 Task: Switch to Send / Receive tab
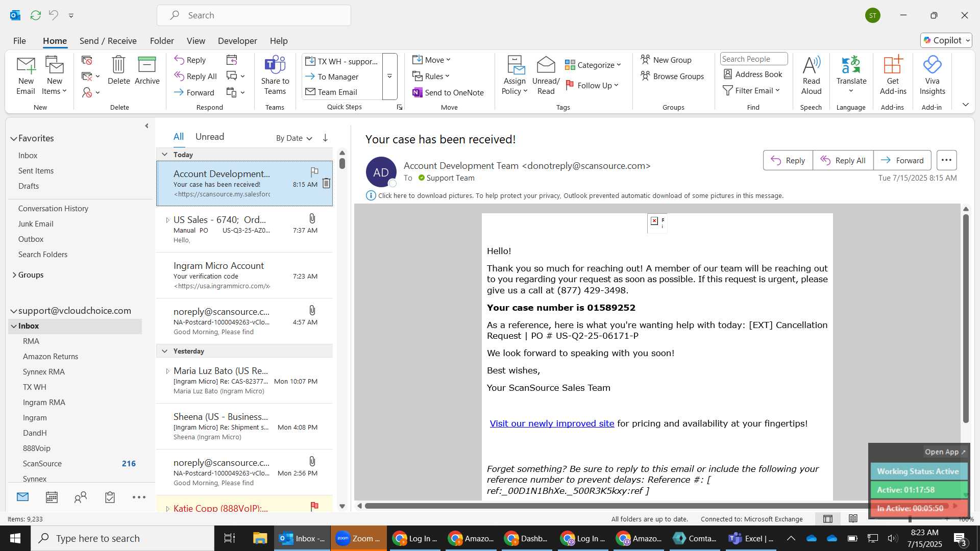click(108, 41)
